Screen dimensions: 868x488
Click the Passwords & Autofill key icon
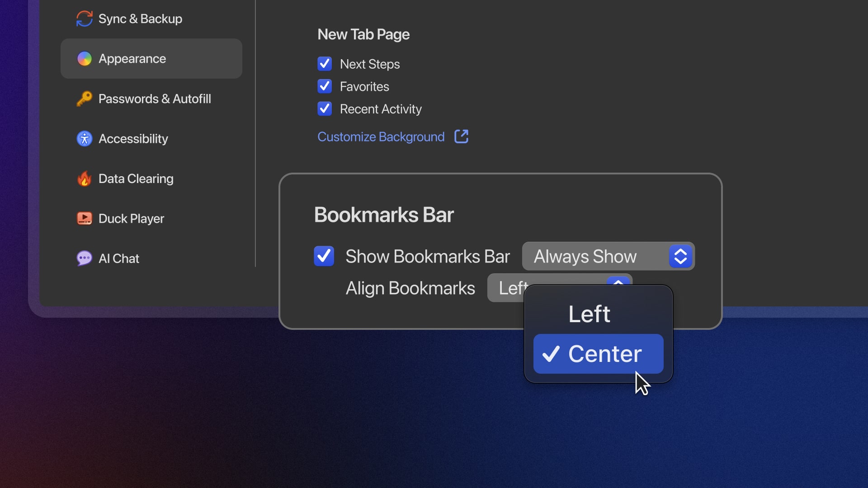[84, 99]
